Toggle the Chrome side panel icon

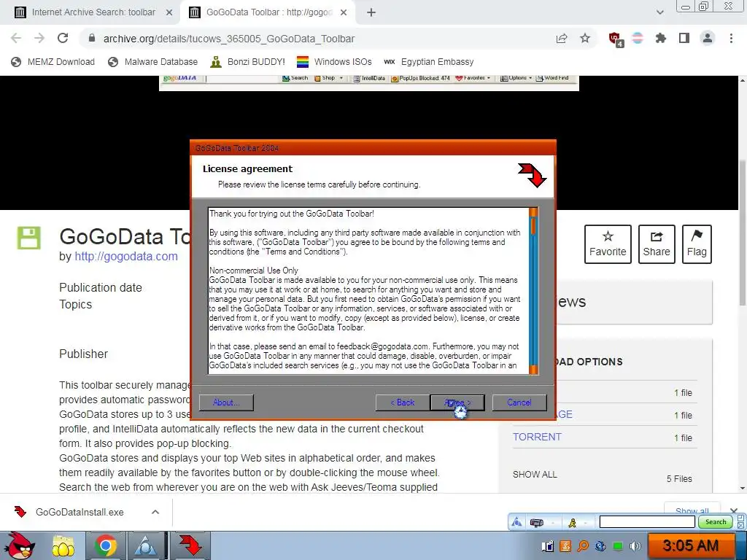(684, 39)
